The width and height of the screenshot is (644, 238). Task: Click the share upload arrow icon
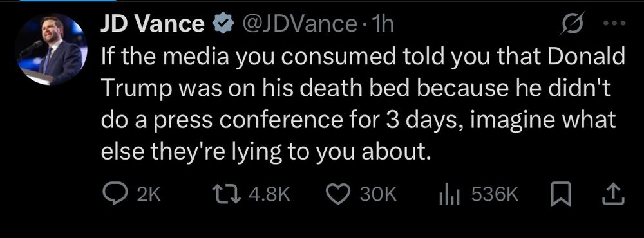[613, 194]
